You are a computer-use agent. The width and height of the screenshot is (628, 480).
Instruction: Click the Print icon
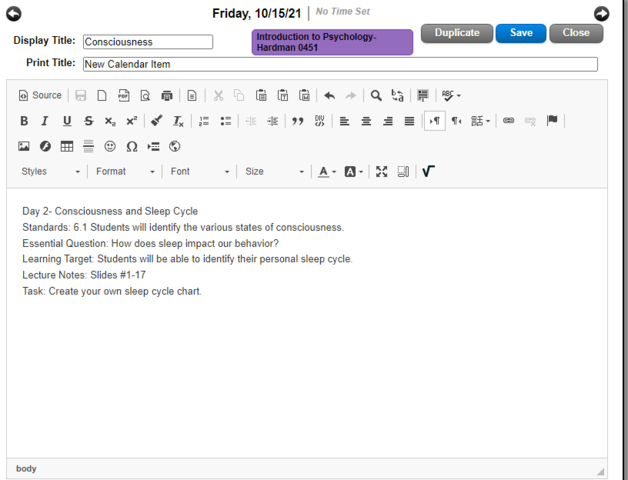[167, 95]
